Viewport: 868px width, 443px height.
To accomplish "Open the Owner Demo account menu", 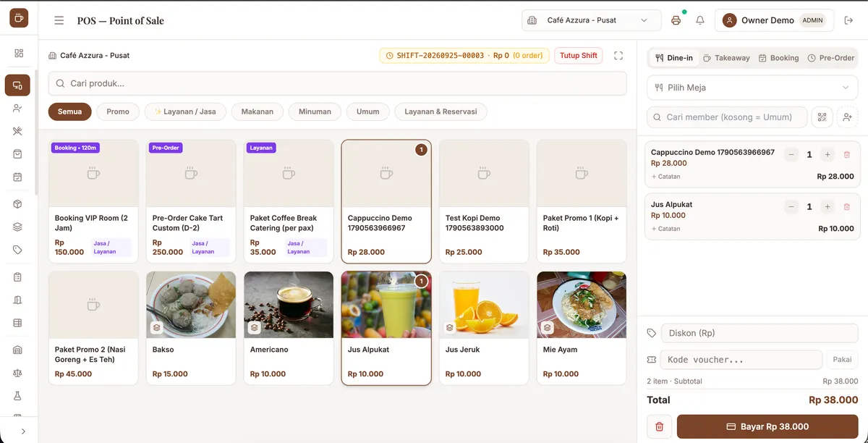I will coord(774,20).
